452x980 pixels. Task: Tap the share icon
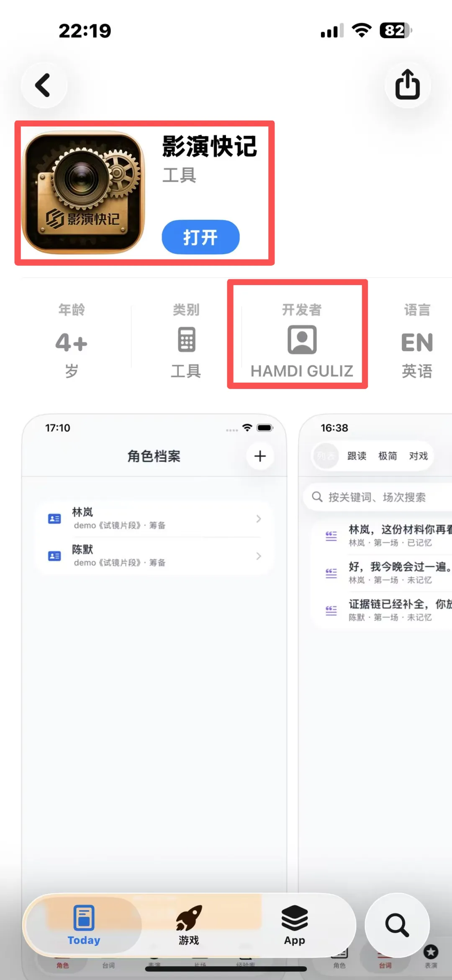coord(408,85)
